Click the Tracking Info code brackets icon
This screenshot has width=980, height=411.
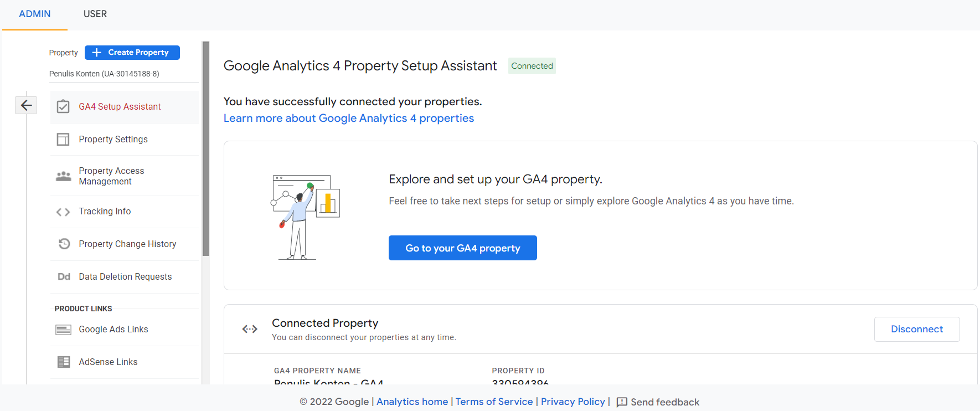point(63,212)
